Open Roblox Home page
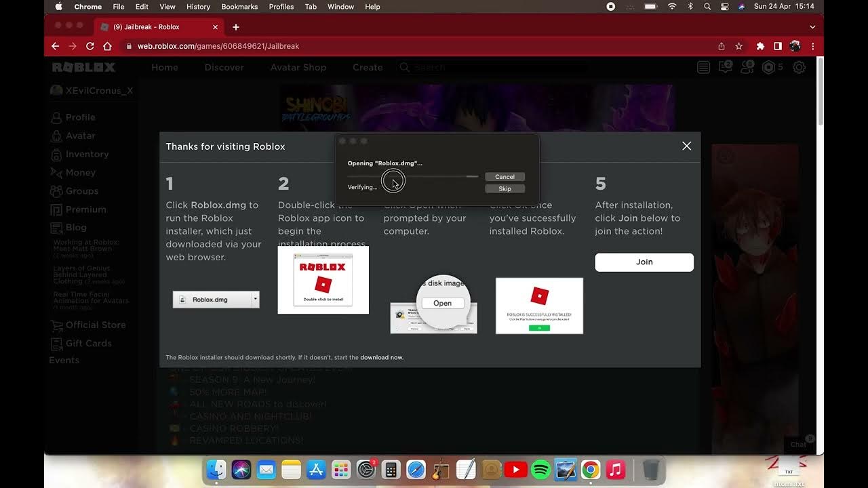This screenshot has height=488, width=868. coord(165,67)
